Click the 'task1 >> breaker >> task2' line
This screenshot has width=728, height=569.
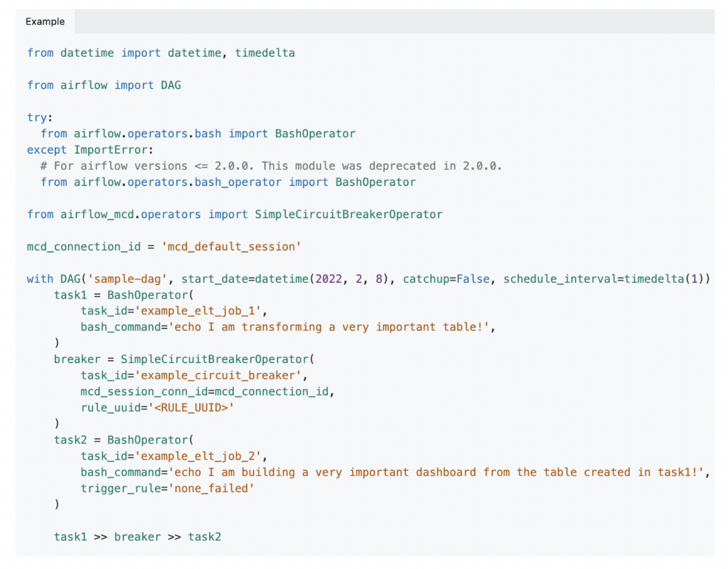tap(137, 536)
